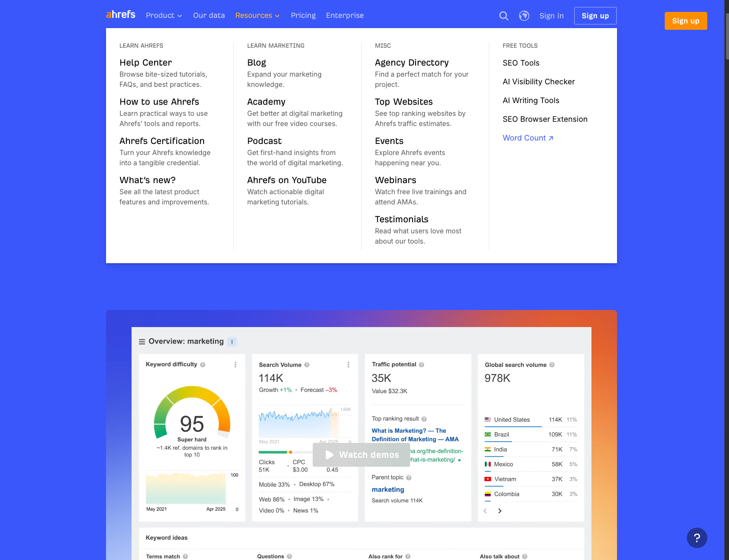Select Top Websites under Misc
Screen dimensions: 729x560
[404, 102]
